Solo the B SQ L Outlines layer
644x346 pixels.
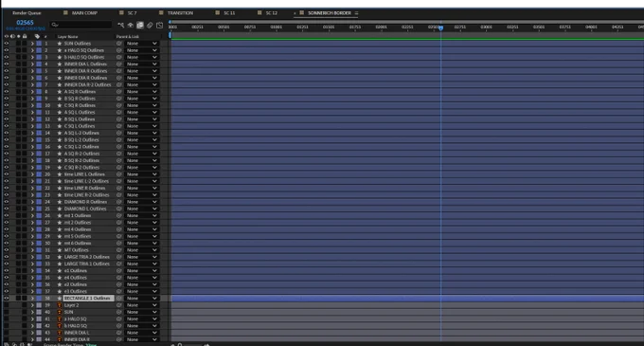[x=19, y=118]
